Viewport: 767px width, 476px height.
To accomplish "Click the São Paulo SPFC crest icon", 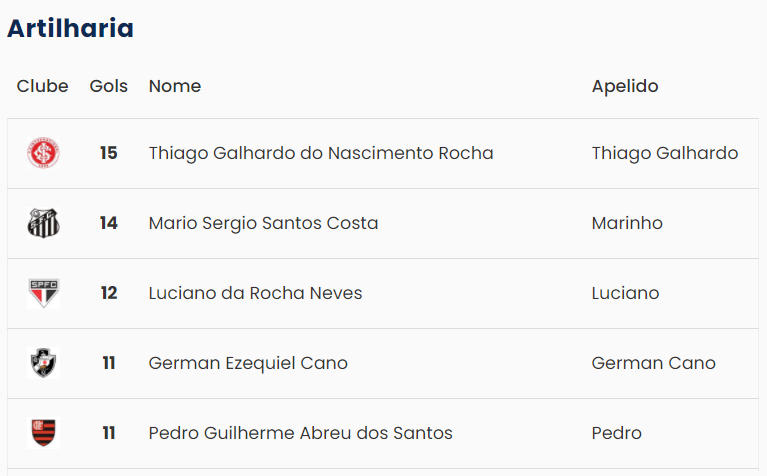I will coord(43,293).
